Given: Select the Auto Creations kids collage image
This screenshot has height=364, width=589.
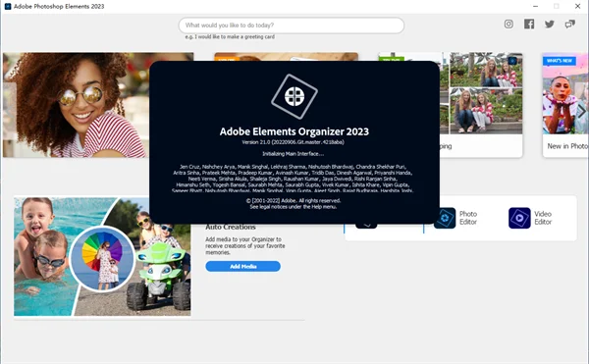Looking at the screenshot, I should point(102,257).
